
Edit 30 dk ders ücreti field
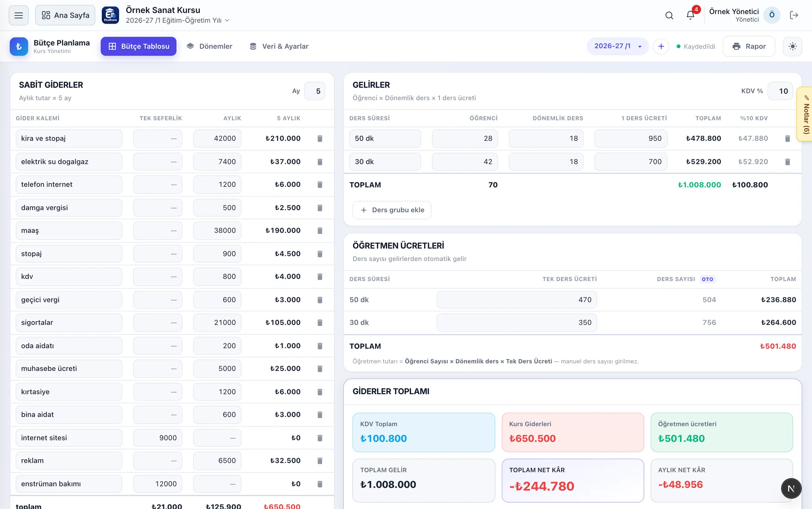pos(630,162)
